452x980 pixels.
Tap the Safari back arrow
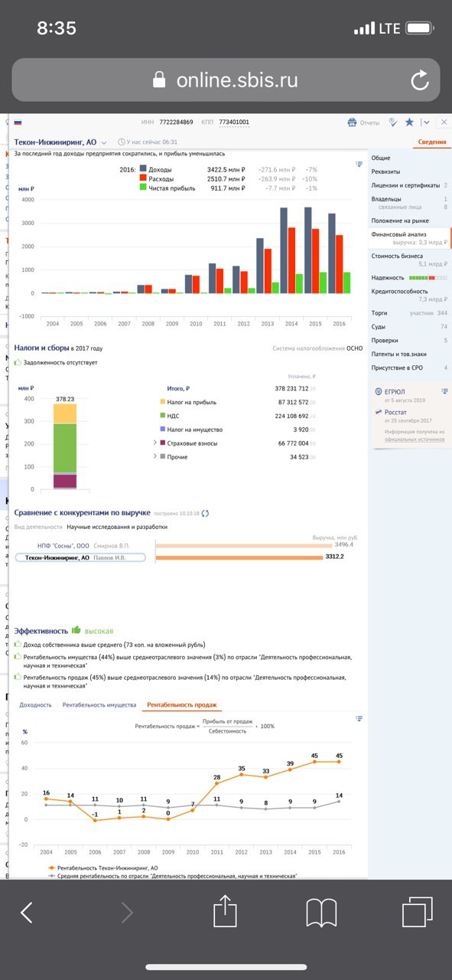pos(27,912)
